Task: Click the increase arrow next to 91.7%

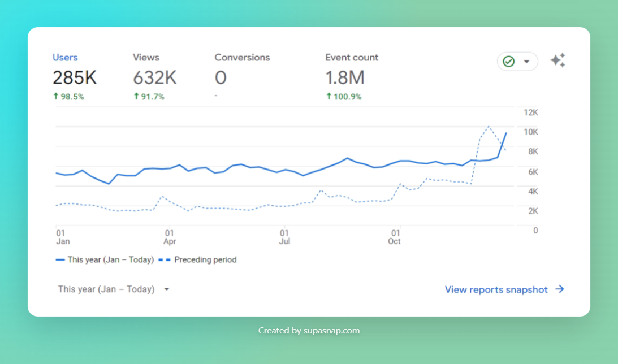Action: point(136,96)
